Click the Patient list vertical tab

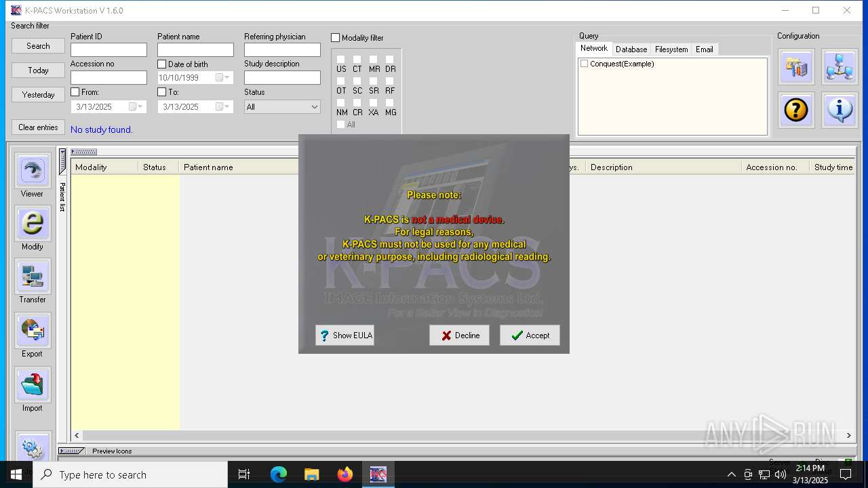point(62,197)
